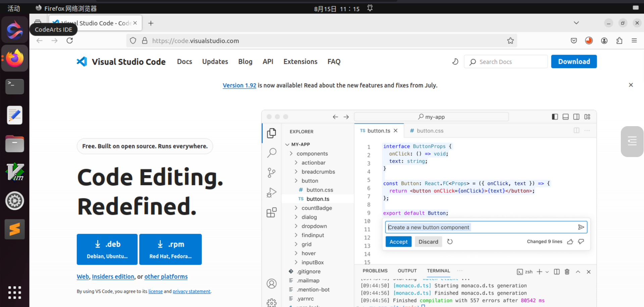Image resolution: width=644 pixels, height=307 pixels.
Task: Delete the terminal with trash icon
Action: [567, 272]
